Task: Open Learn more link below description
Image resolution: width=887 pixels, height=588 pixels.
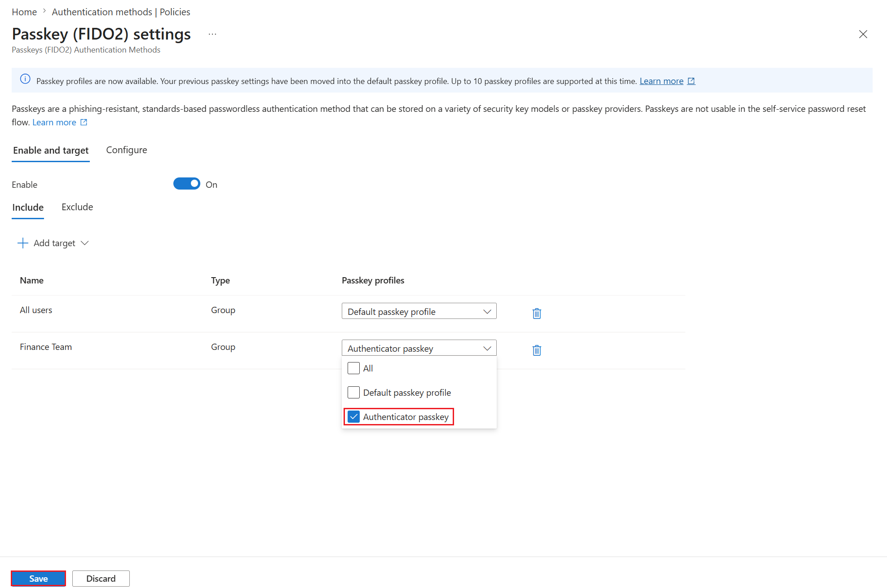Action: point(54,122)
